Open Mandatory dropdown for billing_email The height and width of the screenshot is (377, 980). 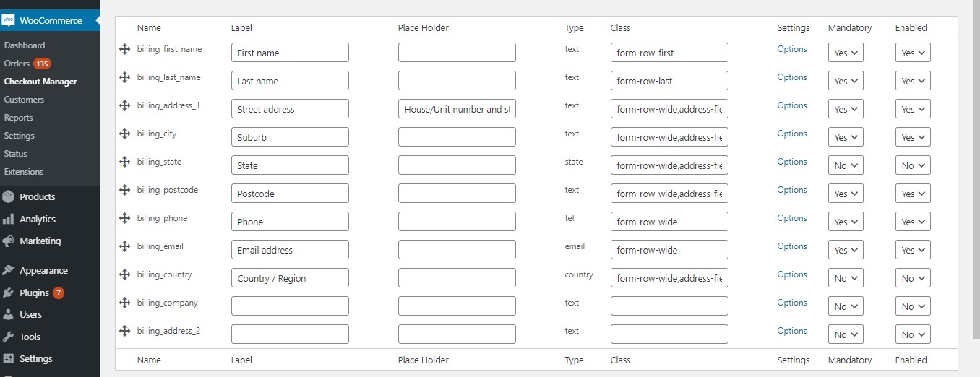point(846,250)
